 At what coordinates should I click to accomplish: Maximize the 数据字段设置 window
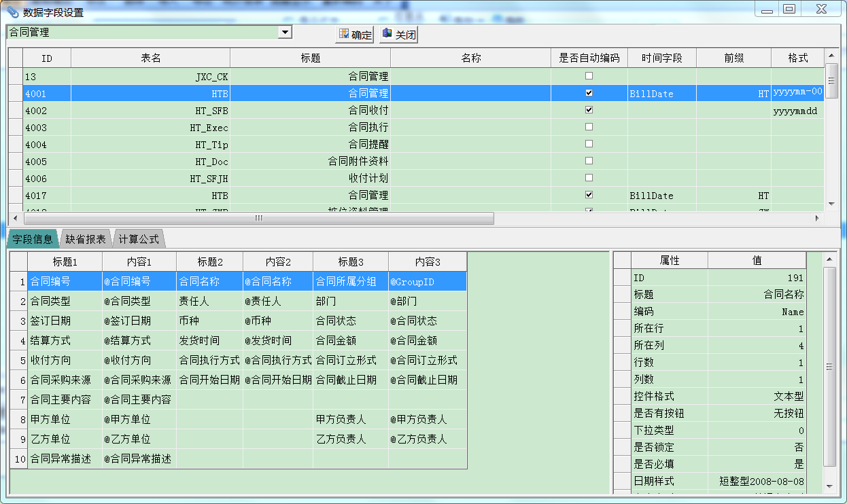pyautogui.click(x=789, y=10)
